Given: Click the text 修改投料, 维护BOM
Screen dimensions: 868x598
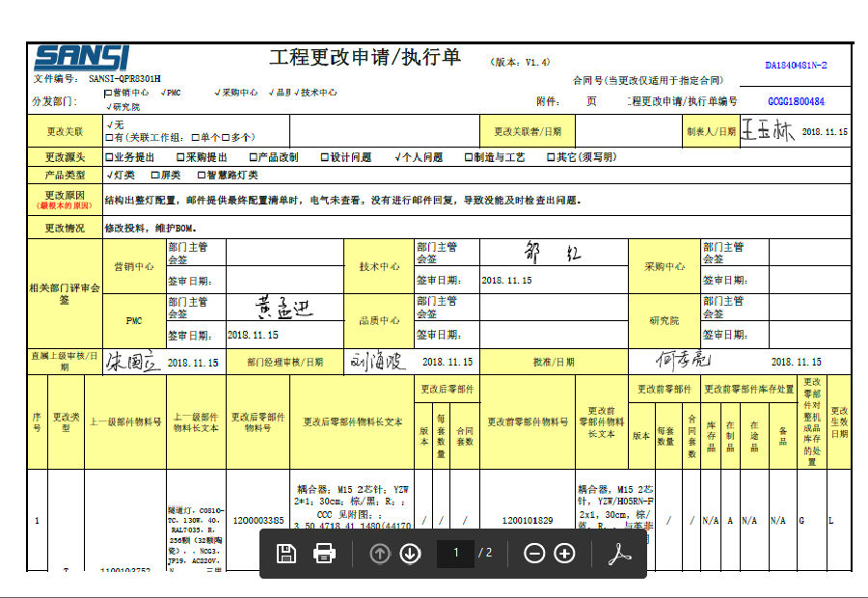Looking at the screenshot, I should tap(150, 229).
